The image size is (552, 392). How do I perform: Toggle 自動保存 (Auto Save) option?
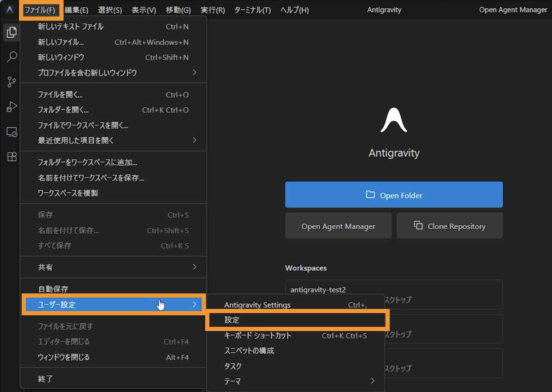coord(53,289)
